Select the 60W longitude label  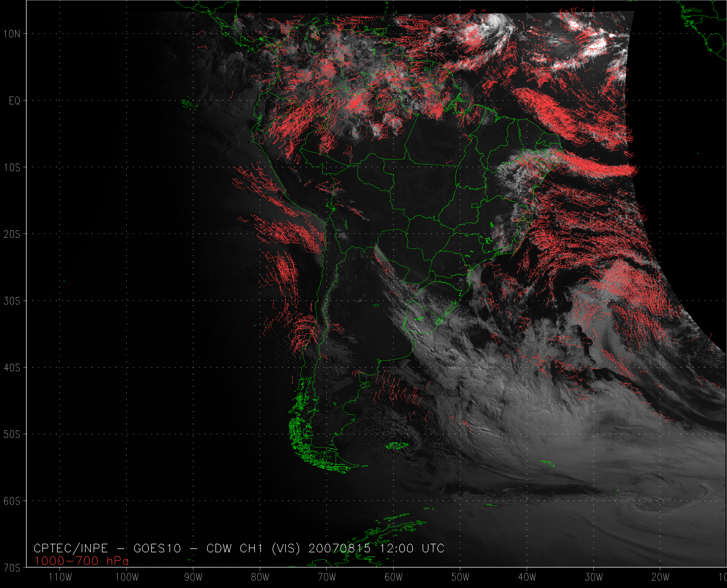click(x=394, y=577)
